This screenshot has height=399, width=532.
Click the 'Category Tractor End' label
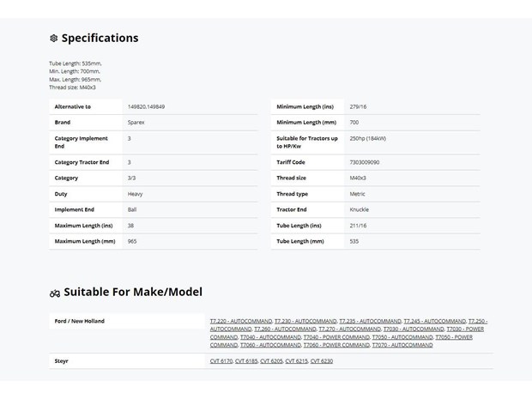82,162
